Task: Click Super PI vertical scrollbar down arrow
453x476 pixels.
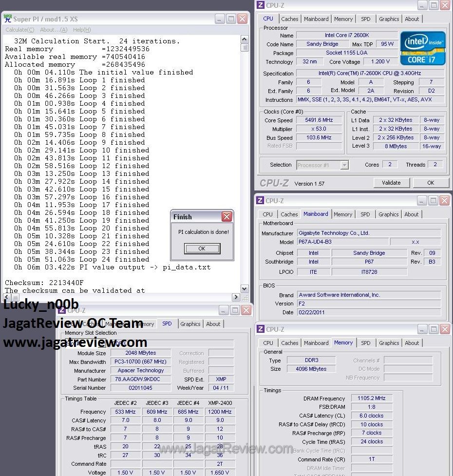Action: coord(244,289)
